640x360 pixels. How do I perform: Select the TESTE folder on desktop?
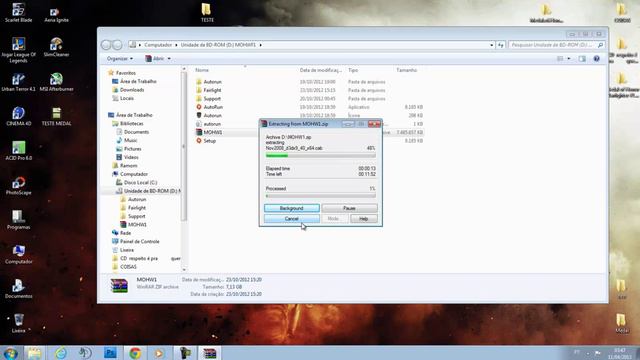pyautogui.click(x=207, y=12)
